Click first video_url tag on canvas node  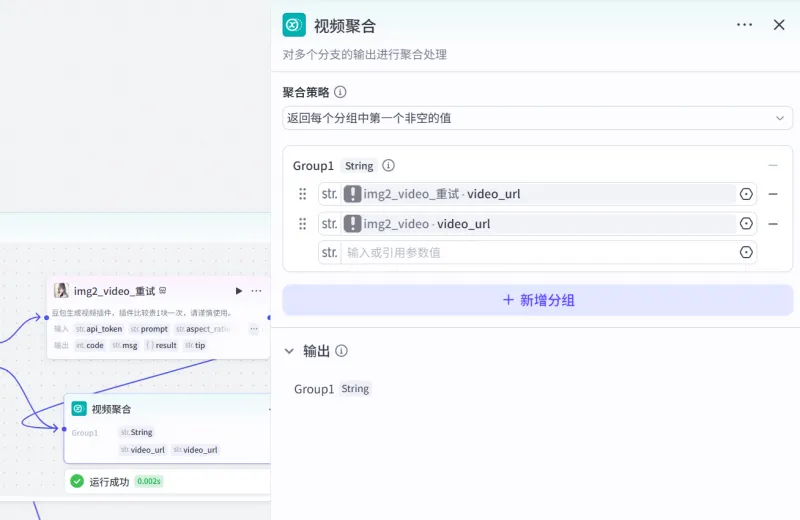[x=142, y=450]
